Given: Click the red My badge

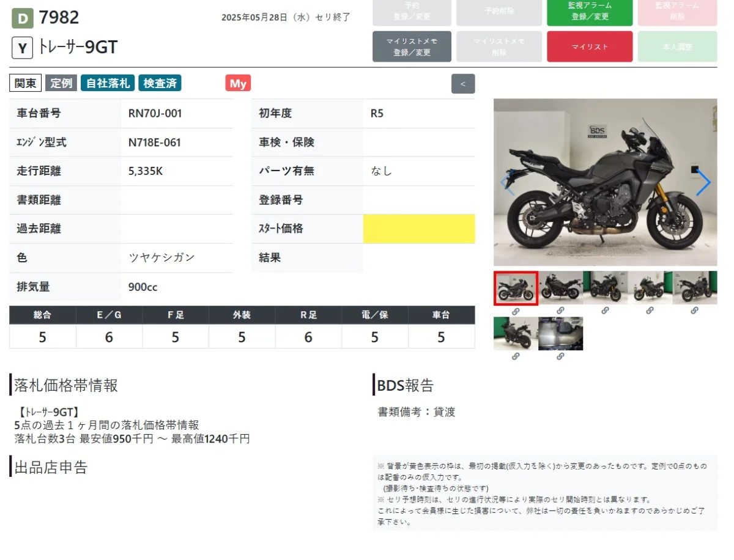Looking at the screenshot, I should [x=238, y=84].
